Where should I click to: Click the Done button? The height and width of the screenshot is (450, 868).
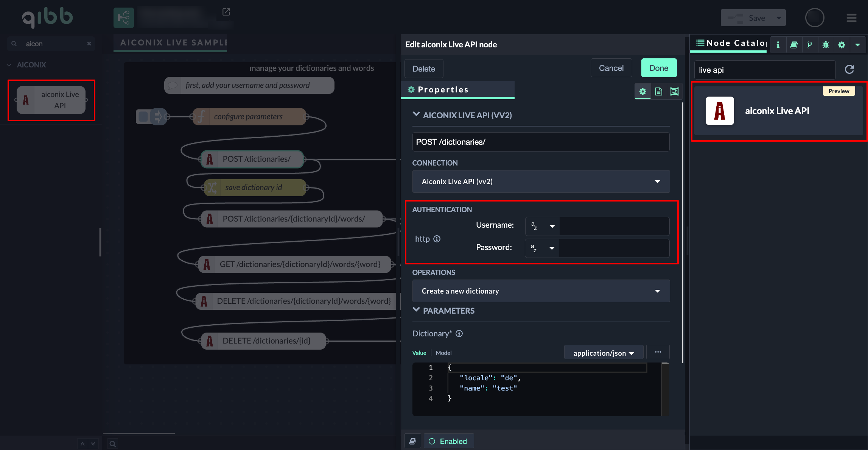point(658,68)
